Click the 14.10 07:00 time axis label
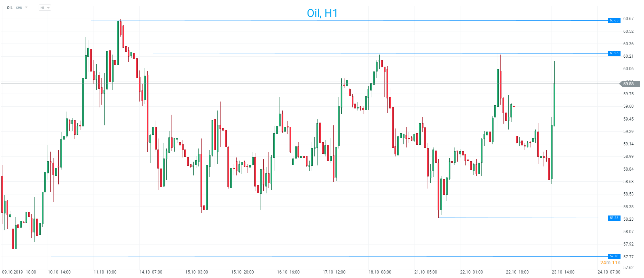 151,272
